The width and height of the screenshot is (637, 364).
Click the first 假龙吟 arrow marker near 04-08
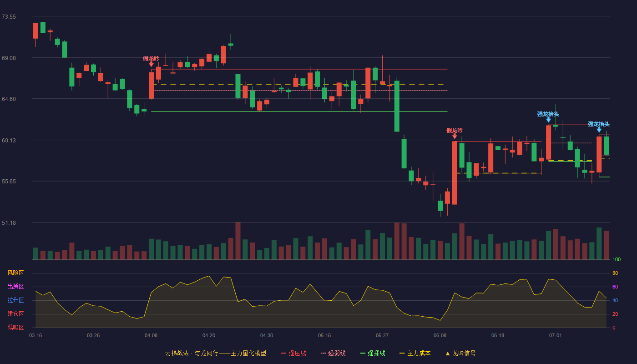(x=151, y=64)
